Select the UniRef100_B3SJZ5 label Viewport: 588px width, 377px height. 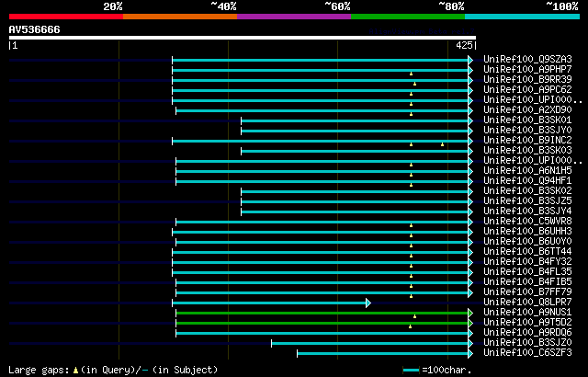click(x=527, y=201)
